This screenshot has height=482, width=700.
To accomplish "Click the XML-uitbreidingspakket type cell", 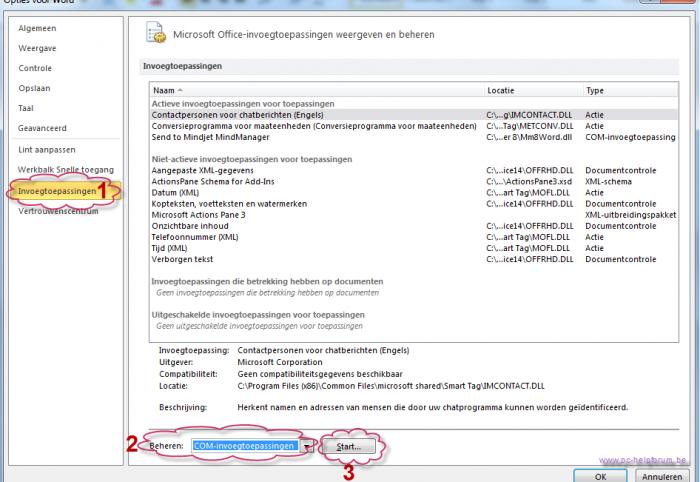I will click(x=630, y=215).
